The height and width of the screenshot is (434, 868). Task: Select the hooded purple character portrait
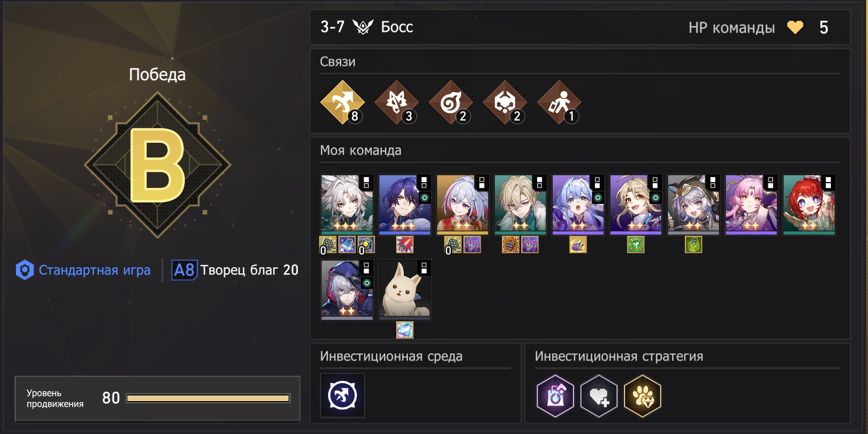(x=347, y=290)
